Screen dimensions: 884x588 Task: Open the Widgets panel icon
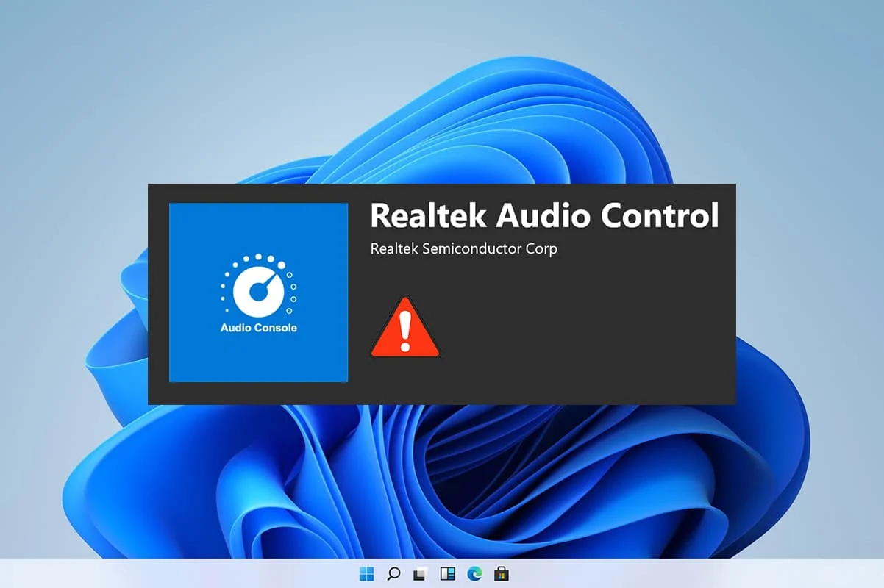[447, 573]
